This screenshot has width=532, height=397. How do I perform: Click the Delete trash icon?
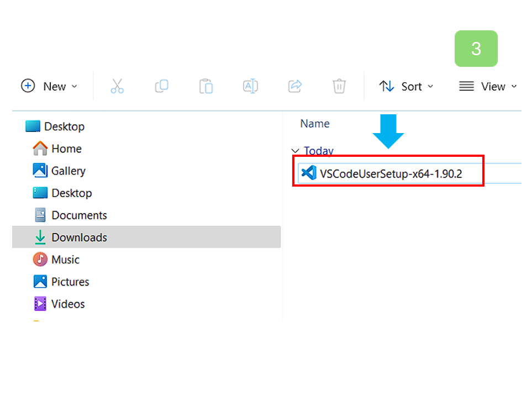click(x=339, y=86)
